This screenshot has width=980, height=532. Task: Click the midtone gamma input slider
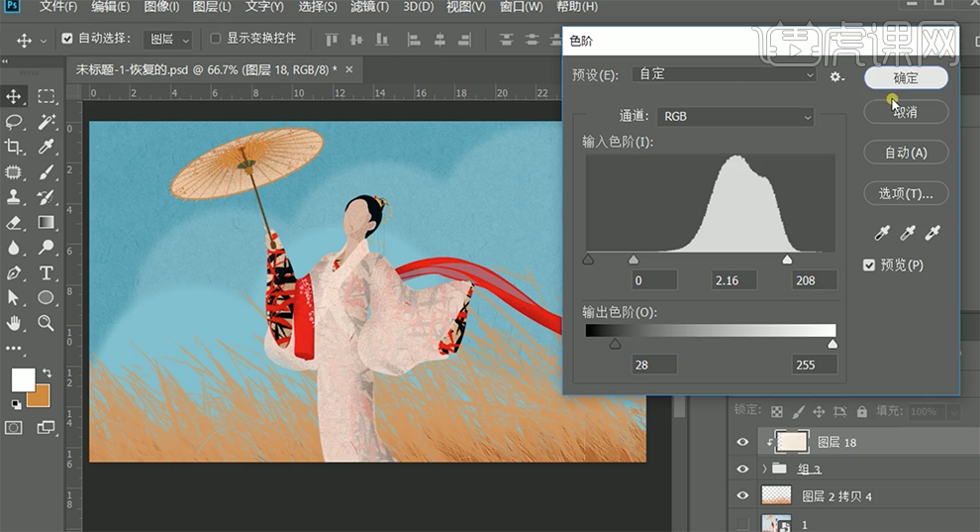coord(634,260)
